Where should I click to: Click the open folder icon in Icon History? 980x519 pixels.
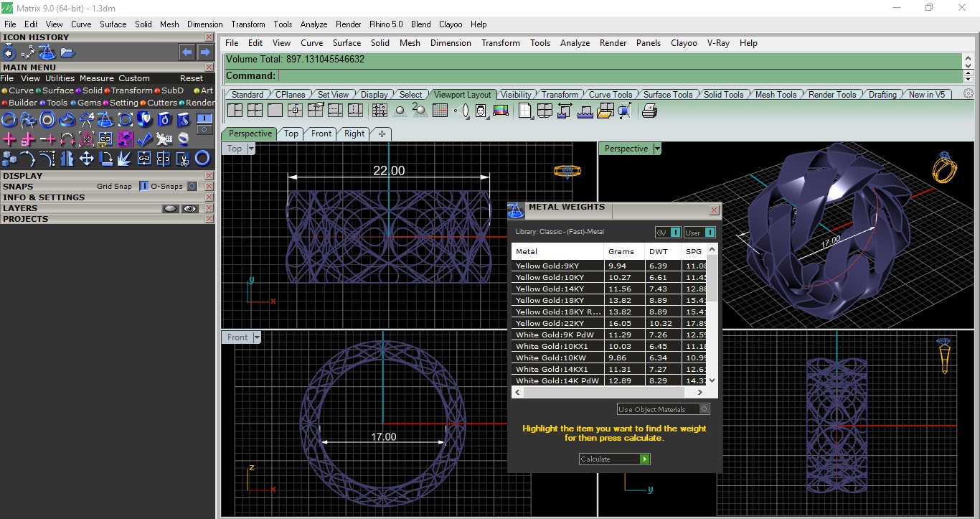[67, 52]
